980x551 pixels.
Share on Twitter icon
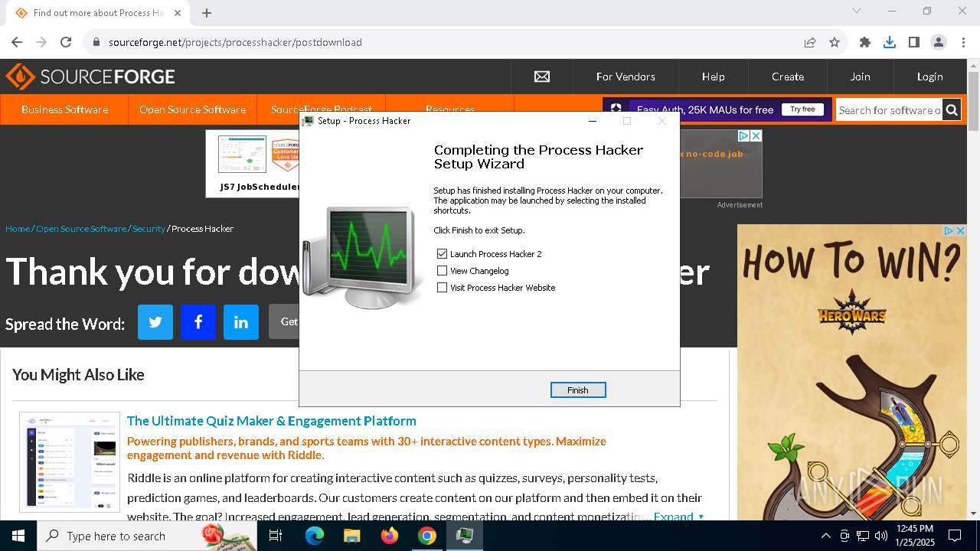155,322
